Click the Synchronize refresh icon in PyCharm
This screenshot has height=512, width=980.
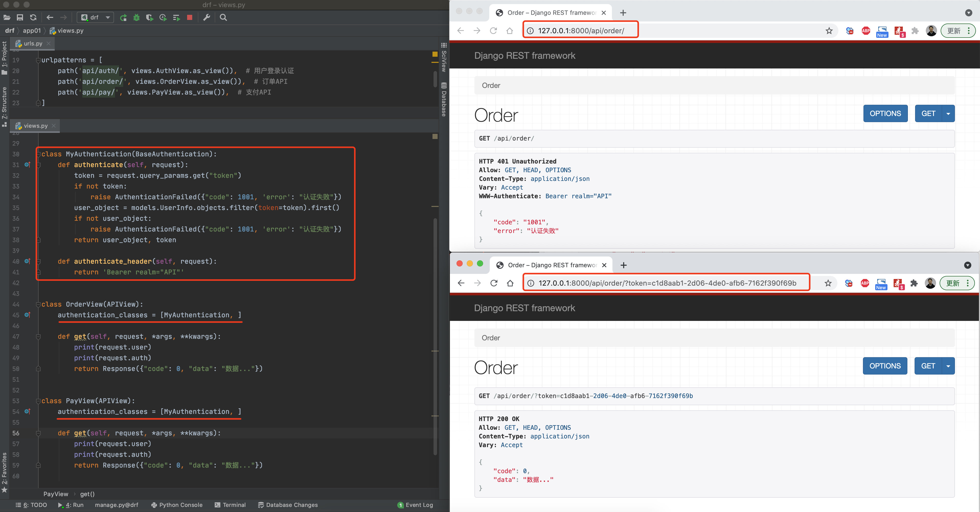33,17
